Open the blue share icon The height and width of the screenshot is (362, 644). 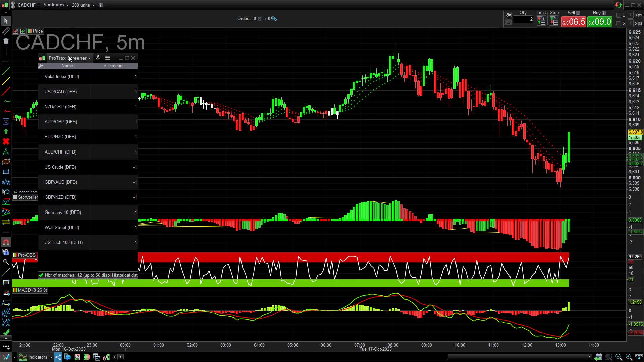(58, 357)
